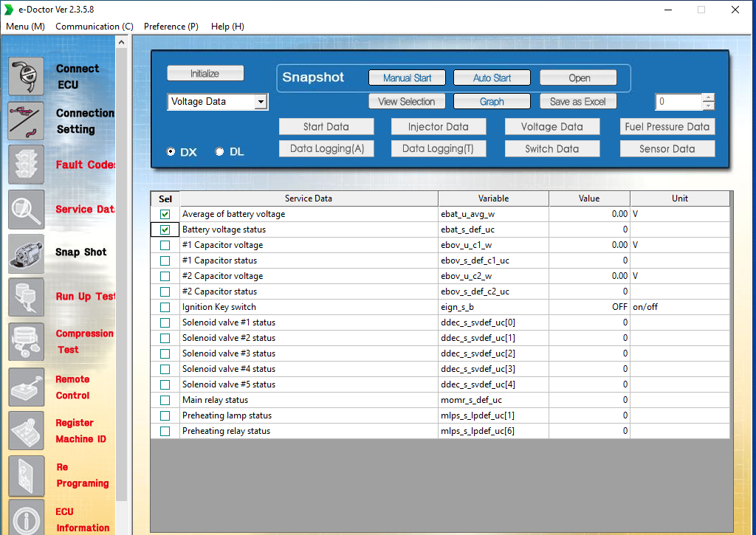This screenshot has width=756, height=535.
Task: Show the Sensor Data set
Action: 667,148
